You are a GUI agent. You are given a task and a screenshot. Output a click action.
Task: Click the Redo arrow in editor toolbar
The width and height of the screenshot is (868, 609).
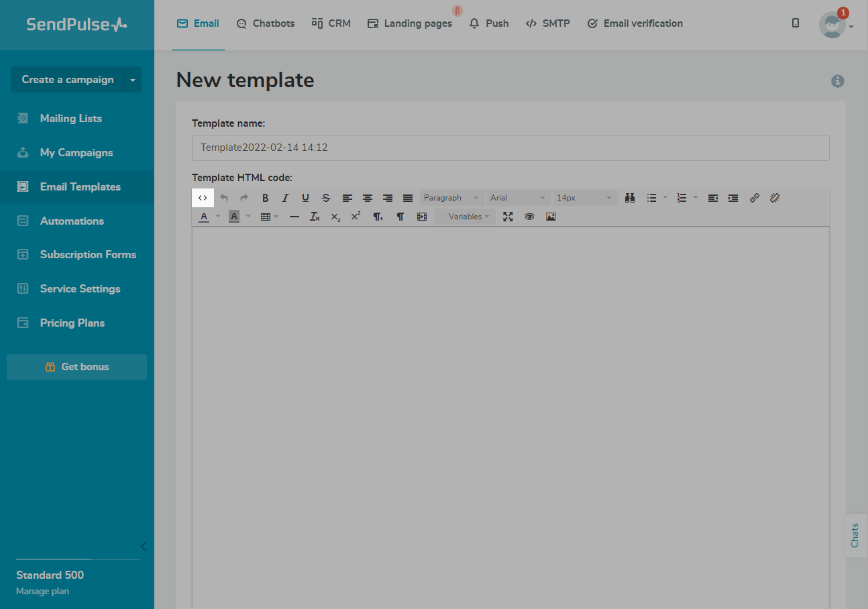(244, 198)
